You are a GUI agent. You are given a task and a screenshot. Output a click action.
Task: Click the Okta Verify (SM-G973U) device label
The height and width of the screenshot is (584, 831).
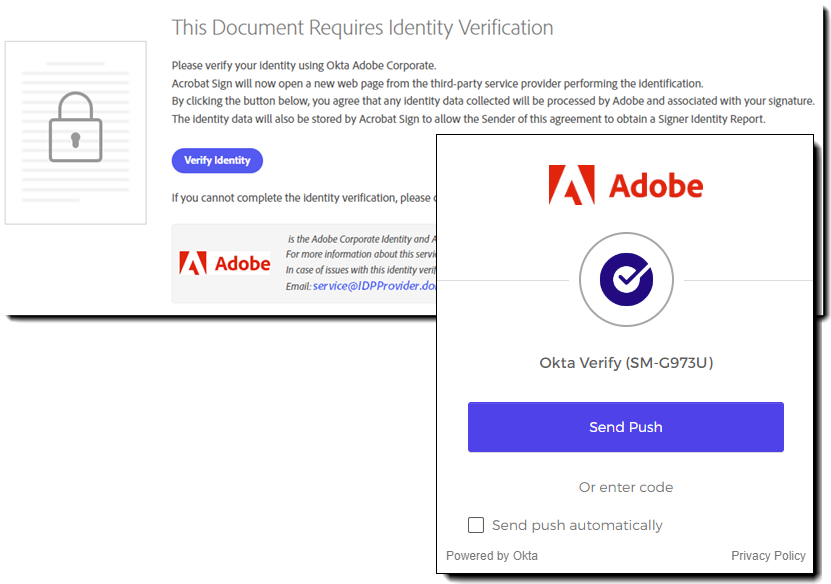point(625,363)
